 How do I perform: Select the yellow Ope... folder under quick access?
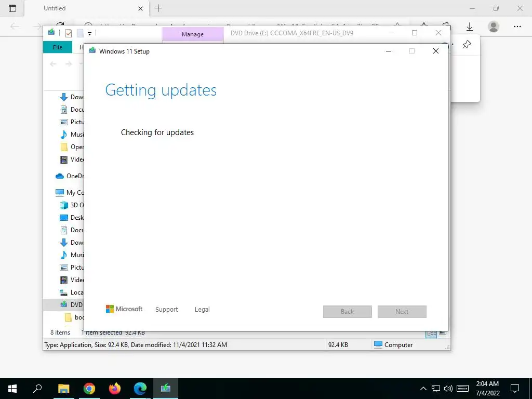pos(72,147)
